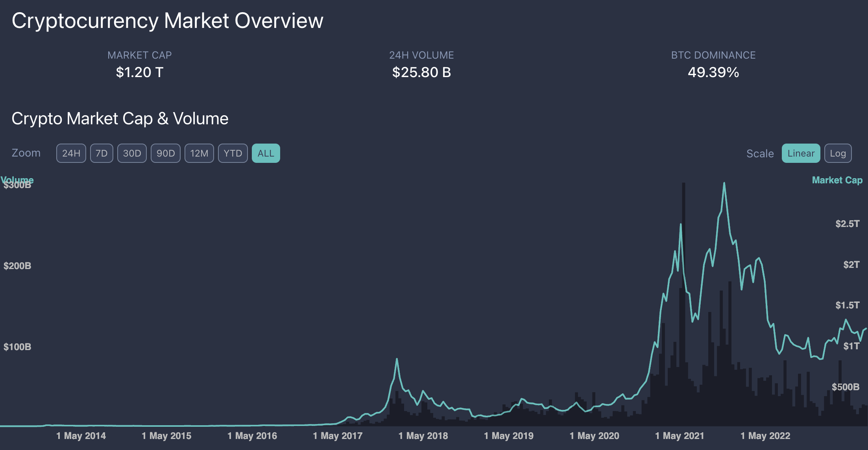Click the BTC DOMINANCE label
Image resolution: width=868 pixels, height=450 pixels.
click(713, 55)
